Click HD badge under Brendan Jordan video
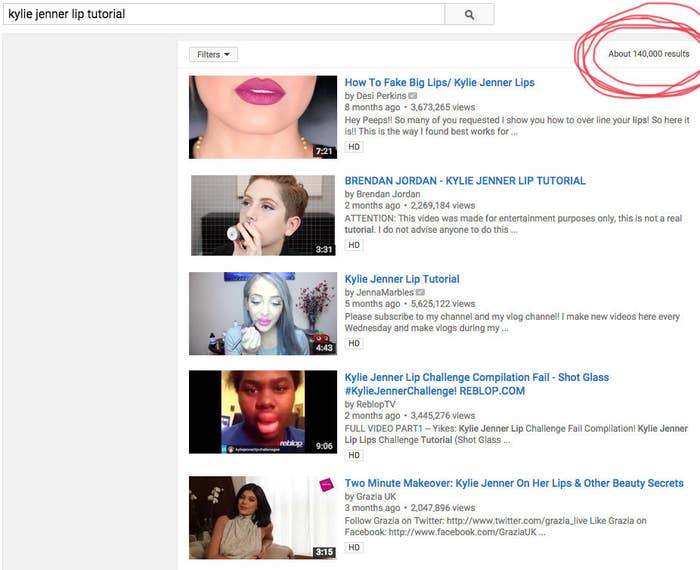 coord(354,245)
